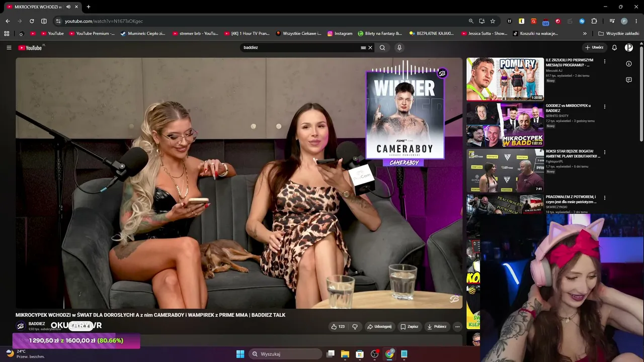644x362 pixels.
Task: Go back to the previous page
Action: (8, 21)
